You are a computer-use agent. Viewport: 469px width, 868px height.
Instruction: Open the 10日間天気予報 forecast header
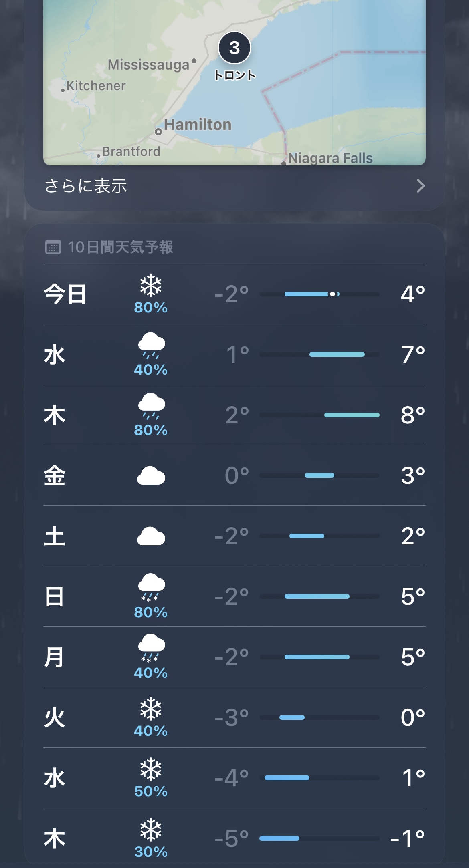[x=120, y=247]
